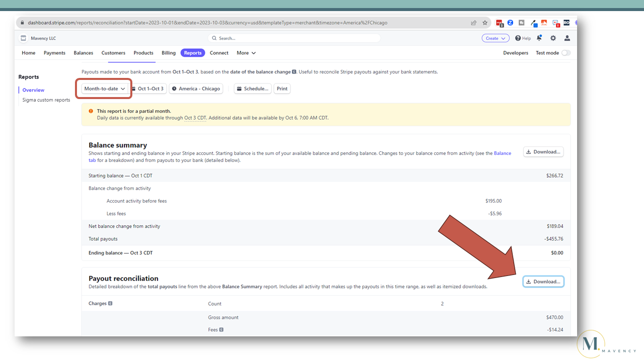Image resolution: width=644 pixels, height=362 pixels.
Task: Open the red extension icon with badge 3
Action: point(500,23)
